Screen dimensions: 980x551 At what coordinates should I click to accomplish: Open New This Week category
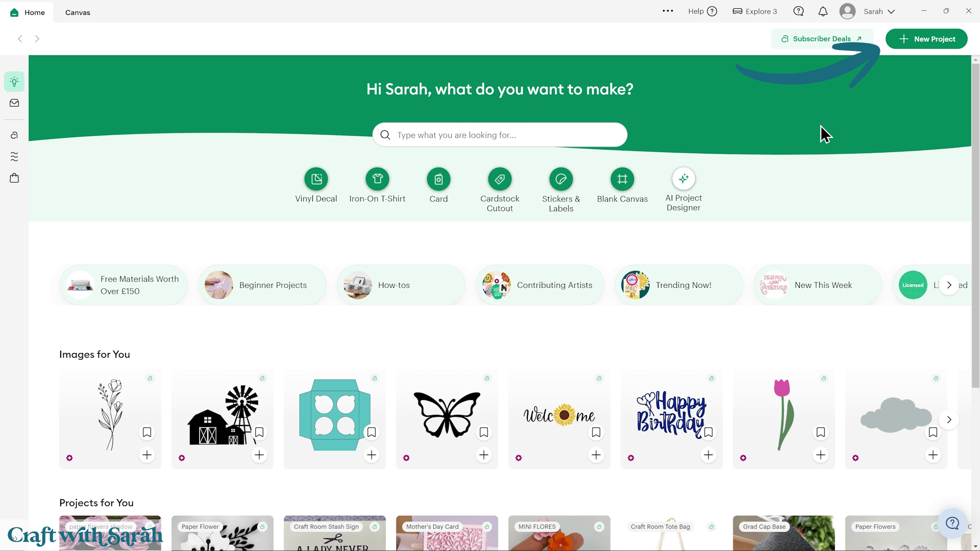tap(818, 285)
